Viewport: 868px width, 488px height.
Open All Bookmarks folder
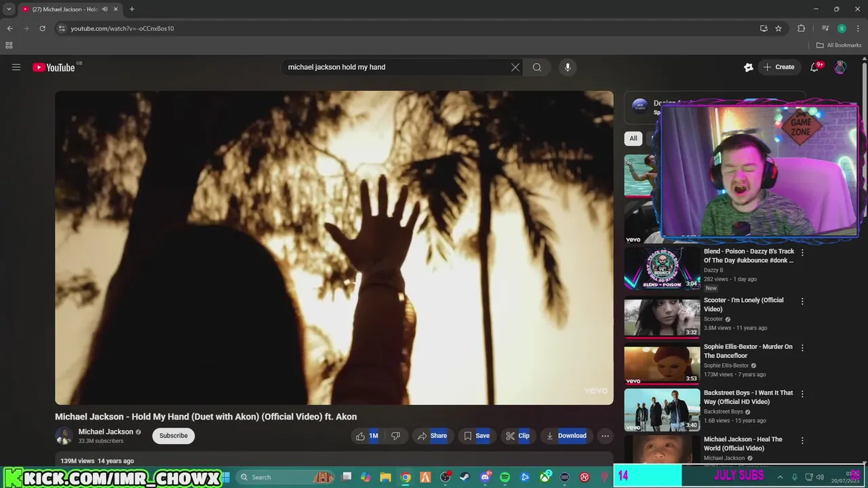tap(839, 45)
